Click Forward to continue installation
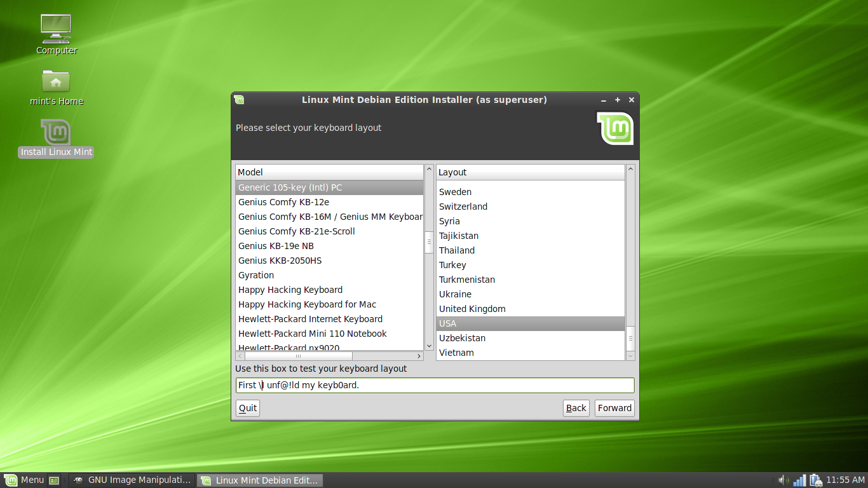The image size is (868, 488). click(614, 408)
